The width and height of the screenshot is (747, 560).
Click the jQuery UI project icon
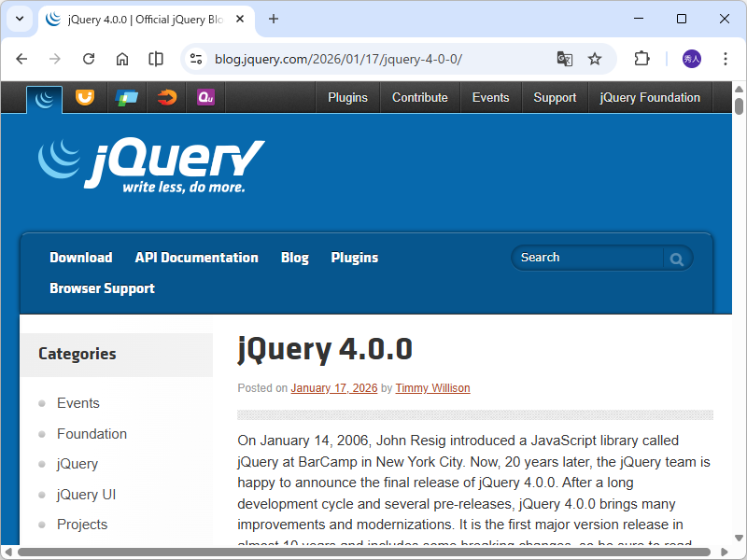pyautogui.click(x=85, y=98)
